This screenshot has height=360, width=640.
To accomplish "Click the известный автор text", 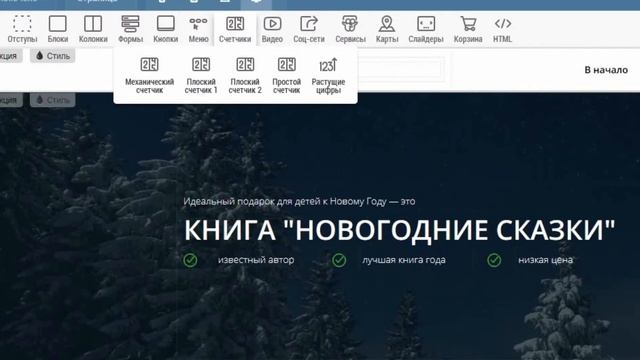I will coord(256,260).
